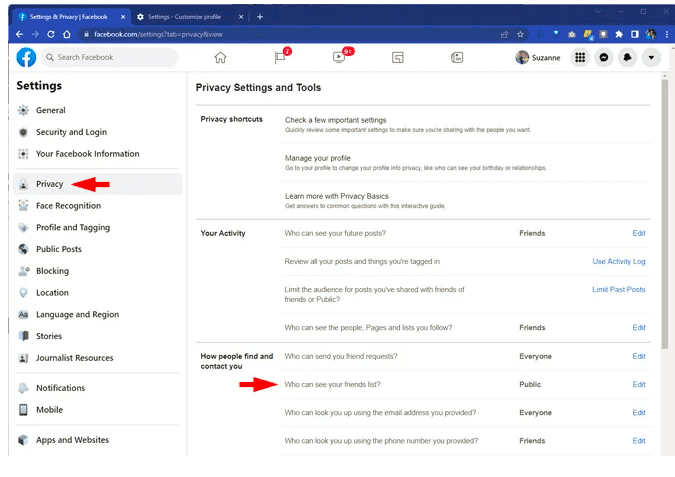Open the extensions puzzle icon
This screenshot has height=477, width=675.
click(619, 34)
